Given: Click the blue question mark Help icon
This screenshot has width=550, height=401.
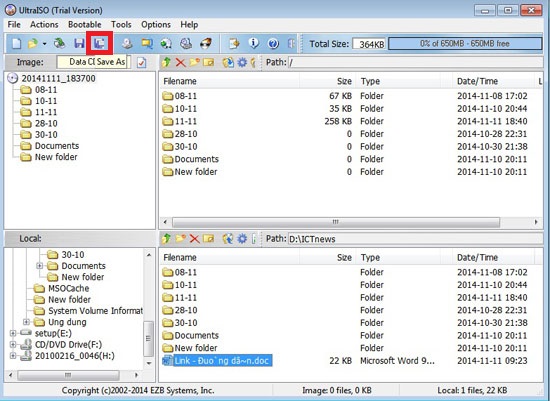Looking at the screenshot, I should click(x=273, y=44).
